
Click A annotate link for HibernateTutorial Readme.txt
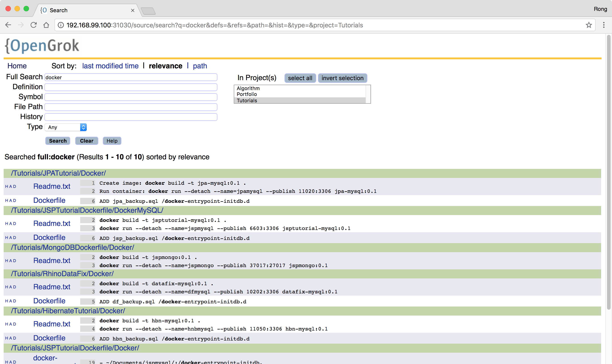11,324
